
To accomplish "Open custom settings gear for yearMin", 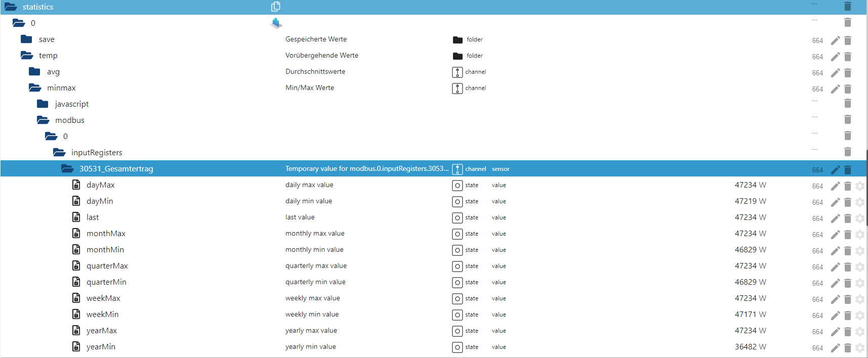I will (860, 348).
